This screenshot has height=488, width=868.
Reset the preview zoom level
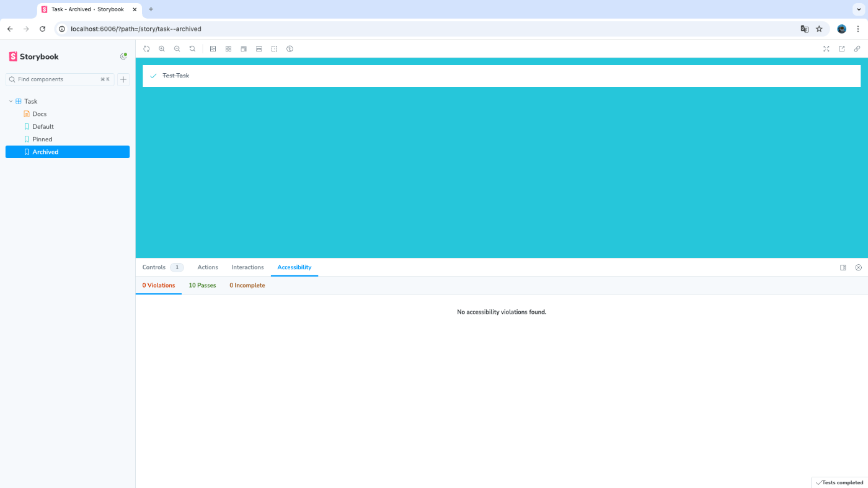[192, 48]
